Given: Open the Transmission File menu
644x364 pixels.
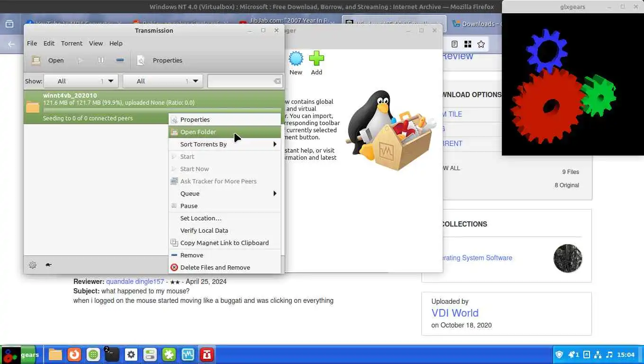Looking at the screenshot, I should click(x=32, y=43).
